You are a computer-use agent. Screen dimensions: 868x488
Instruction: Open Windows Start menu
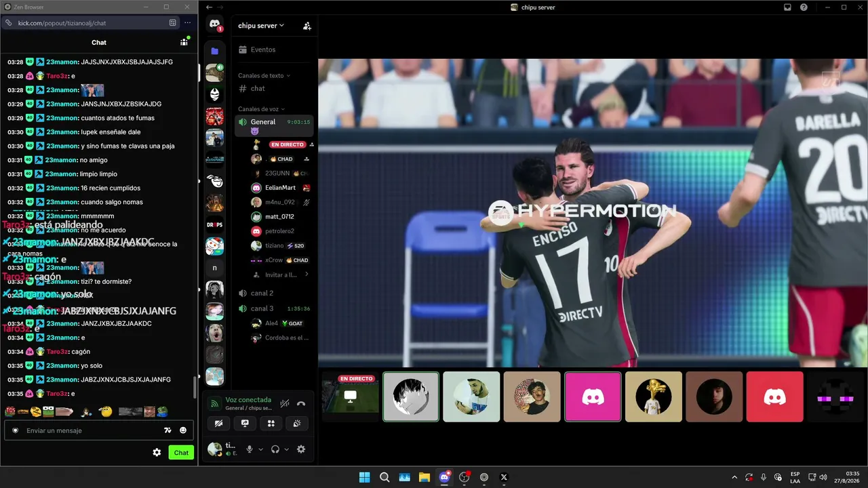pos(365,477)
